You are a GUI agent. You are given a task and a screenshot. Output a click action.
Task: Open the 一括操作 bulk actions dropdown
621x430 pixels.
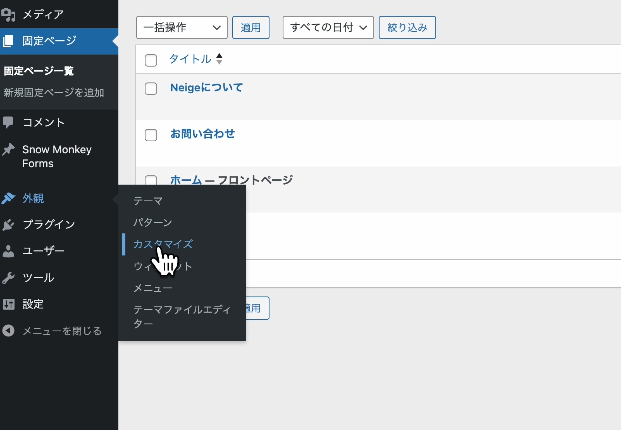coord(181,27)
